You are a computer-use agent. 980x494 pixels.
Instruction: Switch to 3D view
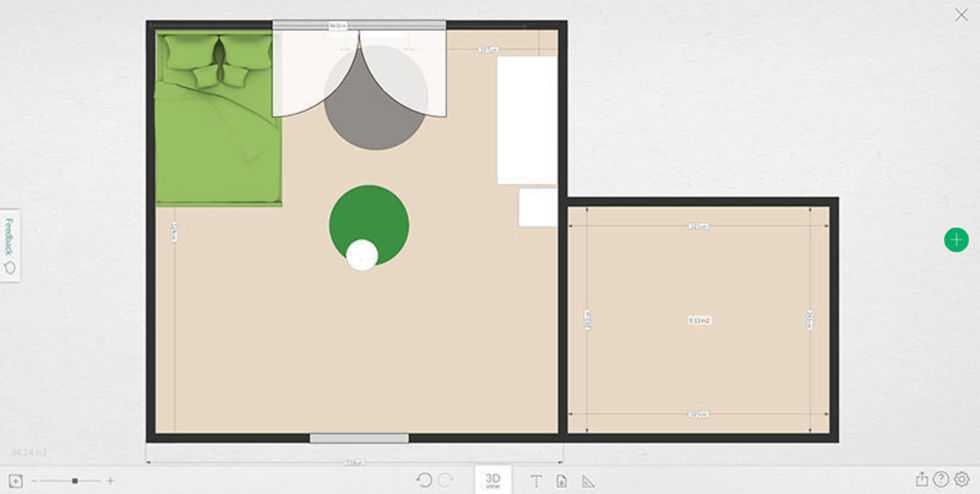492,480
